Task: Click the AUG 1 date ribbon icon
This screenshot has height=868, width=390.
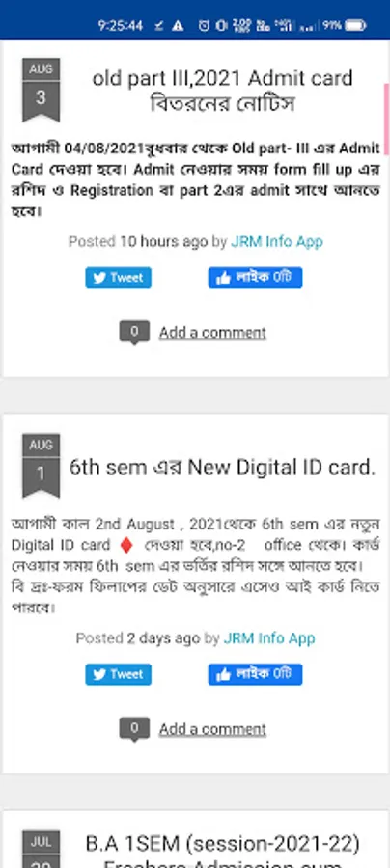Action: click(41, 466)
